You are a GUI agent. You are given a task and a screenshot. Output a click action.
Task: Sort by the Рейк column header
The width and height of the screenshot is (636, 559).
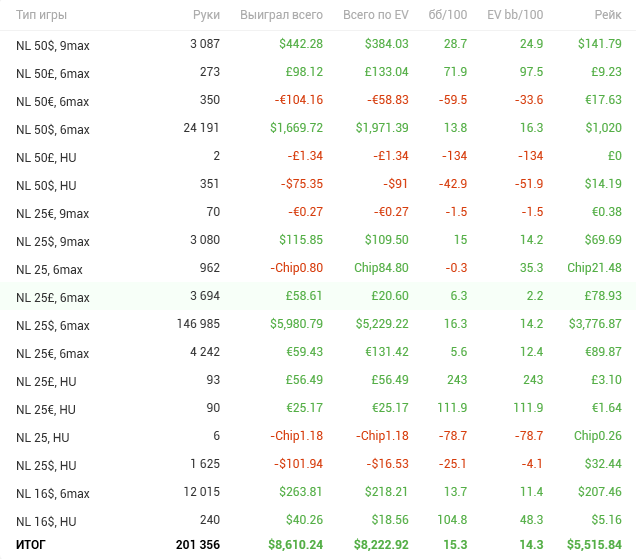(x=608, y=15)
